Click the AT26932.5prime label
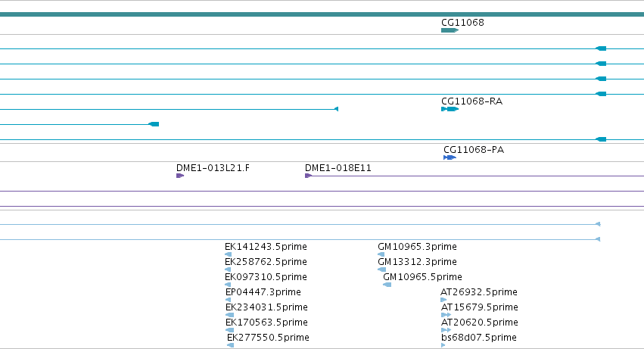Screen dimensions: 644x349 click(479, 292)
